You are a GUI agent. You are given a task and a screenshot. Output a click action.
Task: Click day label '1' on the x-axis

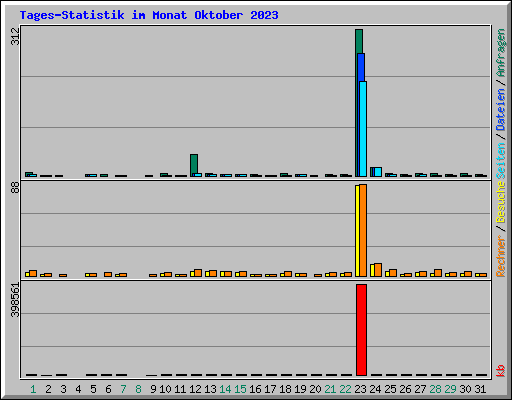pyautogui.click(x=33, y=389)
